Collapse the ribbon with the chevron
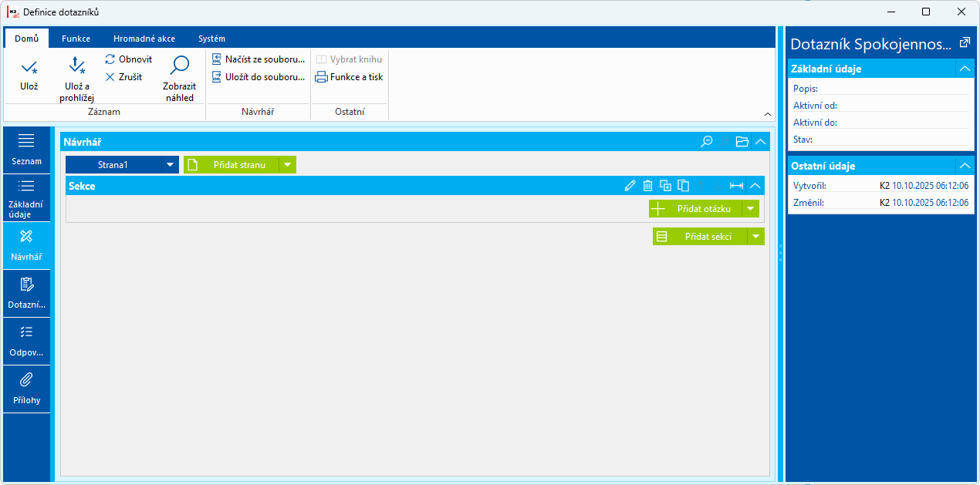This screenshot has width=980, height=485. (x=768, y=114)
